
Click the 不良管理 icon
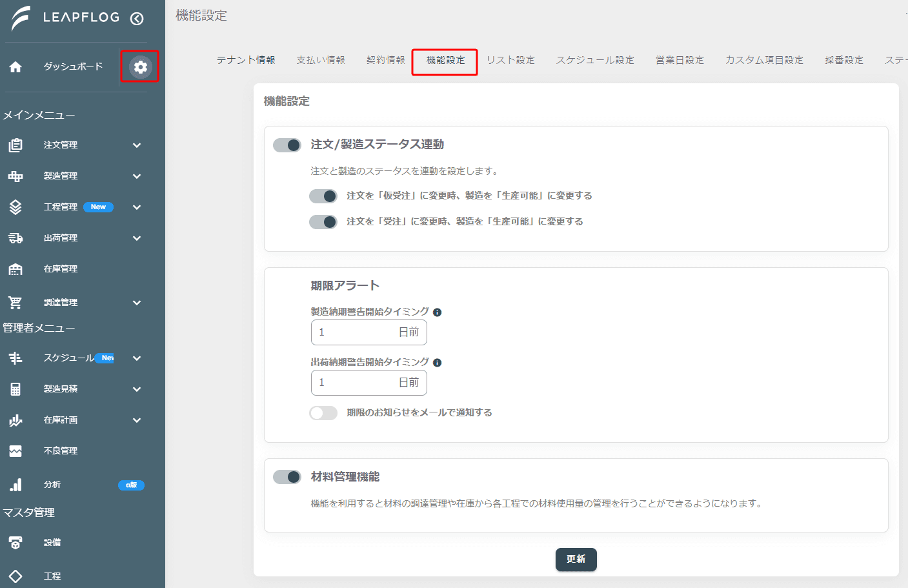point(15,451)
